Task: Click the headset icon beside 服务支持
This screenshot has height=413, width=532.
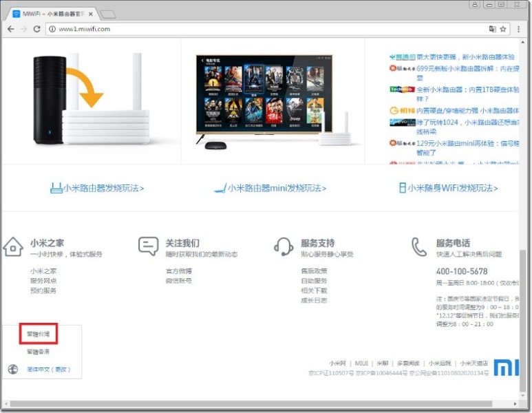Action: (284, 246)
